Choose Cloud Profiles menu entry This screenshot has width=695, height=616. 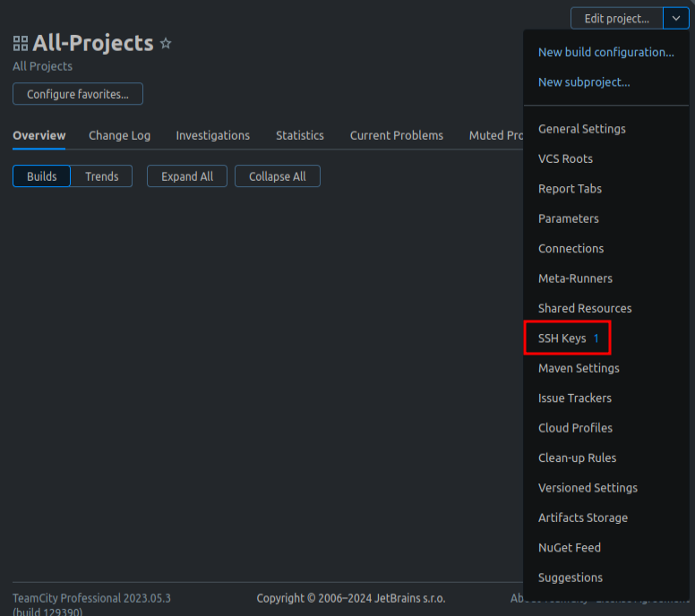click(575, 428)
